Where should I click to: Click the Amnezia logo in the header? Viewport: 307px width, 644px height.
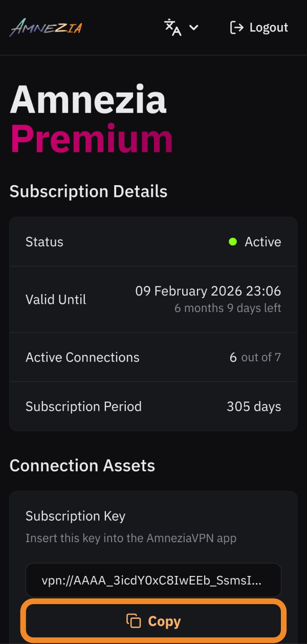(x=46, y=27)
